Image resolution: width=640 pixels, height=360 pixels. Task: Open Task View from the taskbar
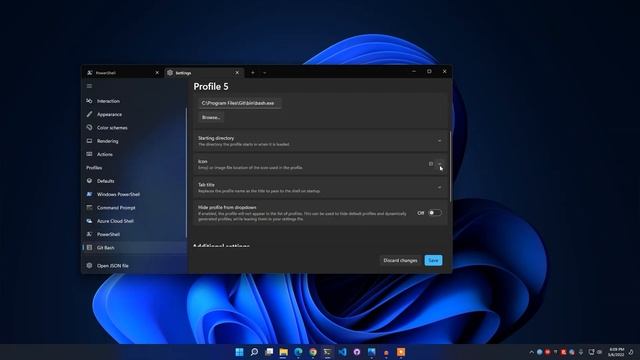point(269,352)
